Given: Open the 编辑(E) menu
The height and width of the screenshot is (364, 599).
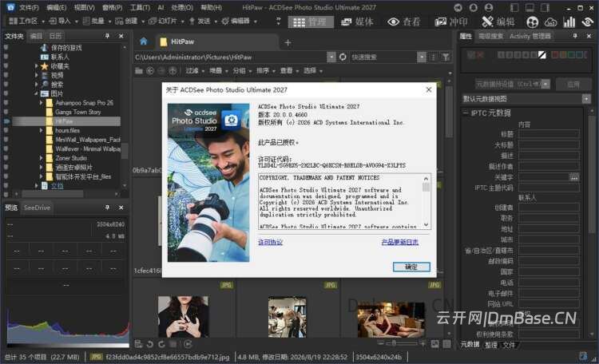Looking at the screenshot, I should click(56, 8).
